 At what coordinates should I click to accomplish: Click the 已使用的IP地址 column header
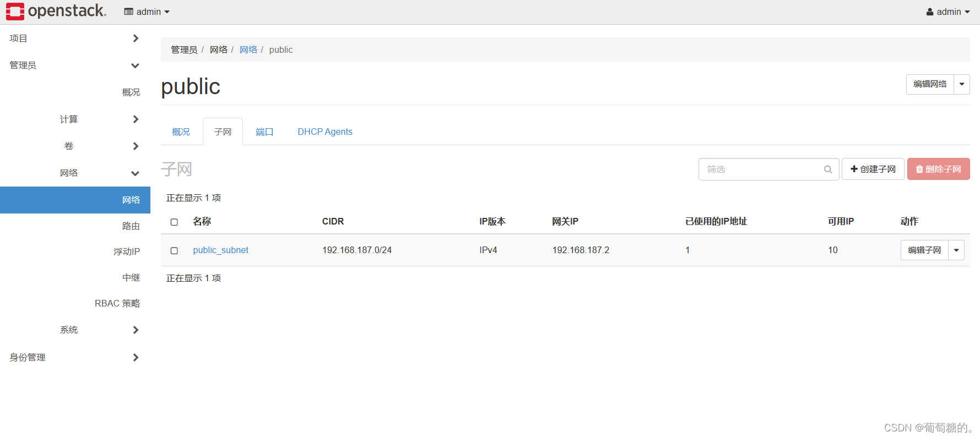716,221
